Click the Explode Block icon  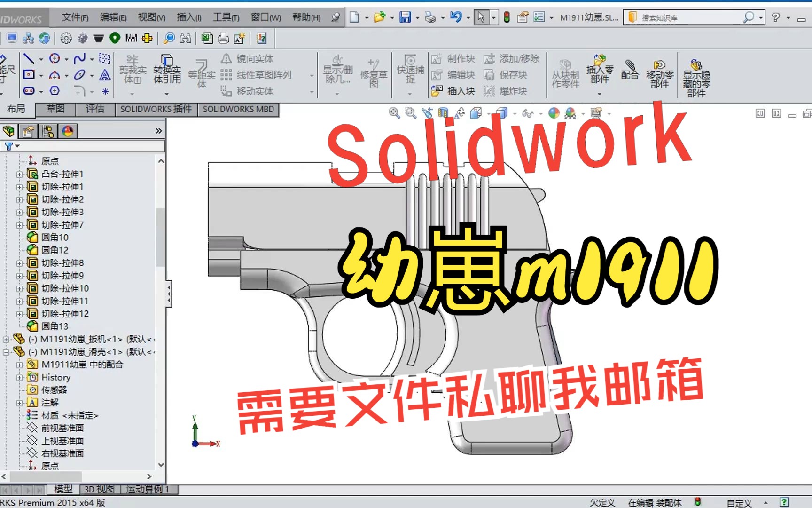[x=507, y=91]
